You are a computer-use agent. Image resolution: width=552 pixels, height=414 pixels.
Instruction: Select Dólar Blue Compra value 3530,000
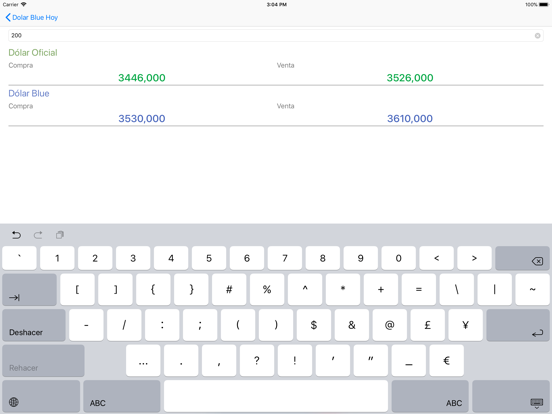142,119
